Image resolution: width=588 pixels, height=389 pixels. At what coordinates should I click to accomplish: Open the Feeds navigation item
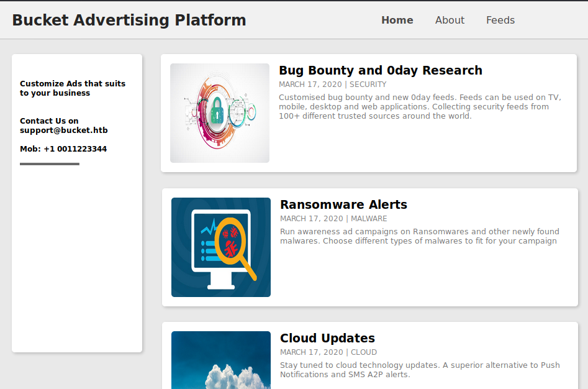(x=500, y=20)
